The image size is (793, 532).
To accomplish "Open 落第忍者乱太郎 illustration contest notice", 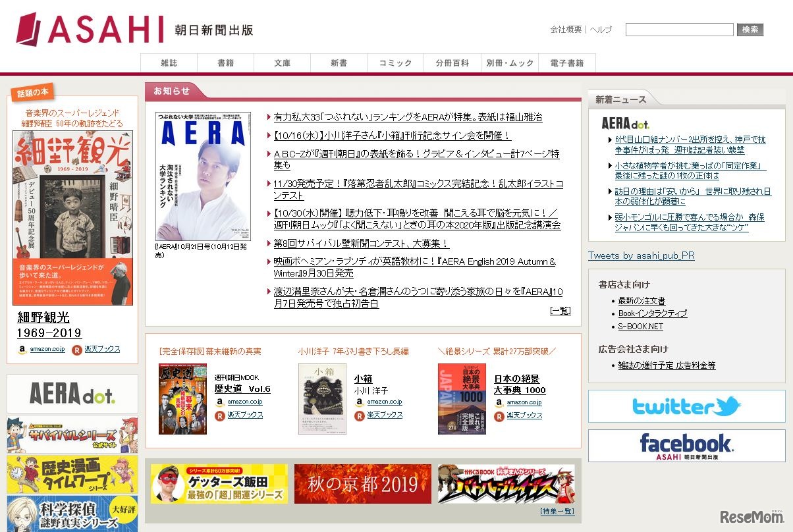I will tap(418, 190).
